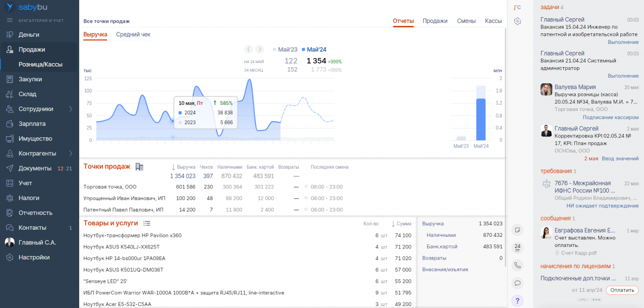This screenshot has width=644, height=308.
Task: Sort sales points by Выручка column
Action: 184,167
